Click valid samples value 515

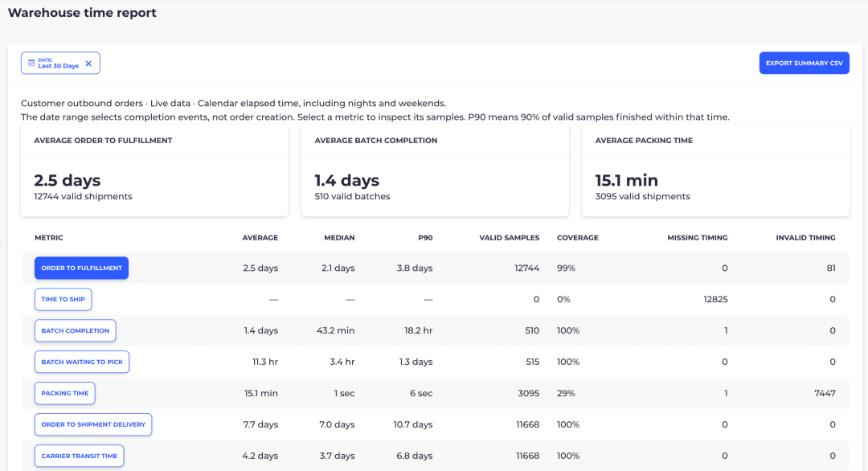click(533, 362)
